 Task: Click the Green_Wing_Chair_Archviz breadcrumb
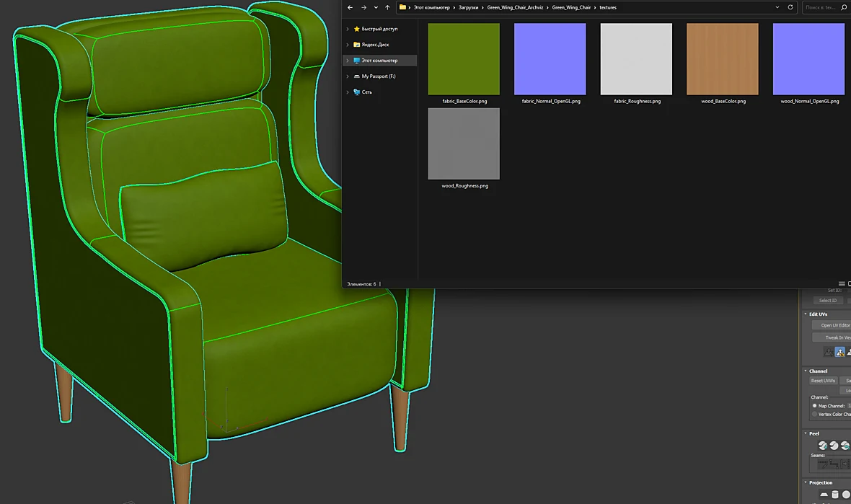point(515,8)
